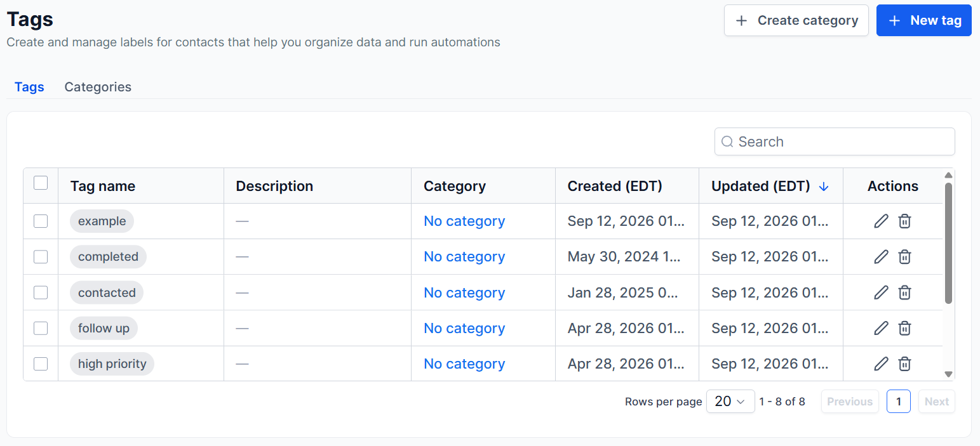
Task: Check the box for the follow up row
Action: [x=41, y=328]
